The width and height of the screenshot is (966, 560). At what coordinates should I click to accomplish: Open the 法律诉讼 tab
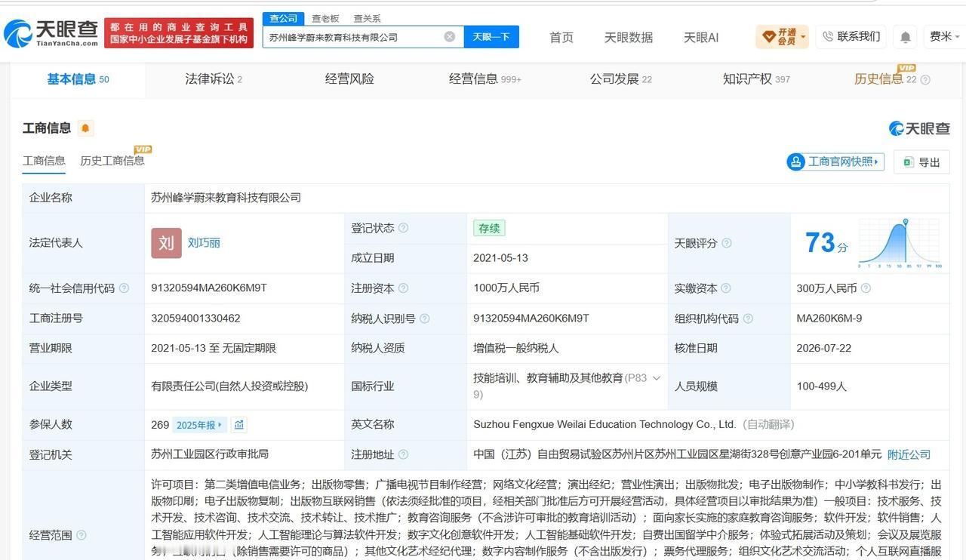tap(214, 78)
